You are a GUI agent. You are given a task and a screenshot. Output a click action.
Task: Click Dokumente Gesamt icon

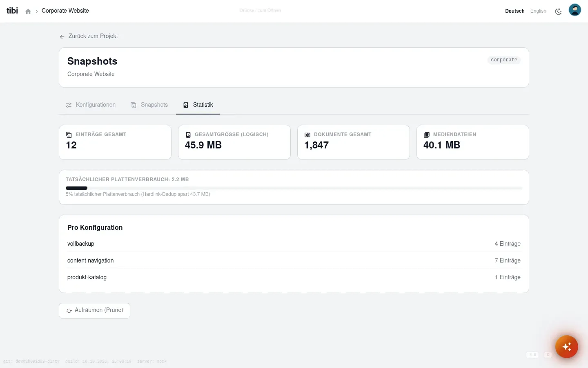tap(307, 135)
